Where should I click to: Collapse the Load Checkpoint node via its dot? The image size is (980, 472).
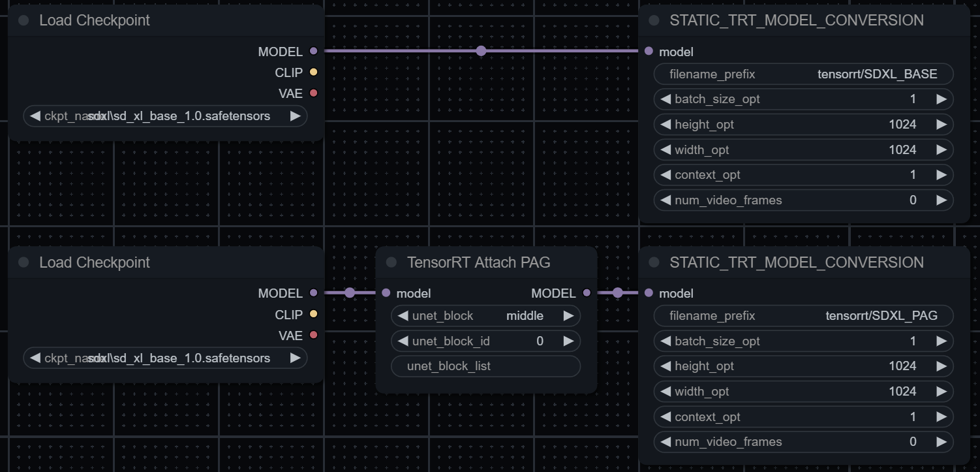[23, 20]
